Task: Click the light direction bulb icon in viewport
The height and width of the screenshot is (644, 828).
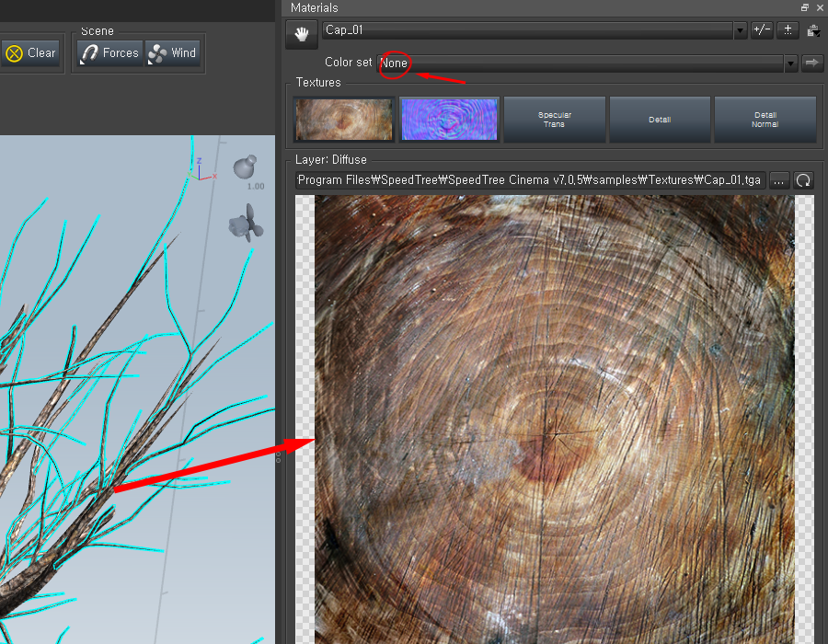Action: tap(245, 167)
